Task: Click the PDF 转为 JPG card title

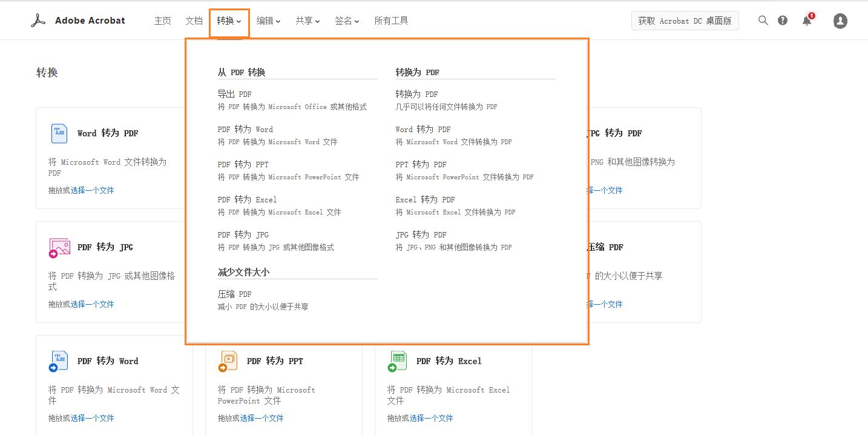Action: (105, 247)
